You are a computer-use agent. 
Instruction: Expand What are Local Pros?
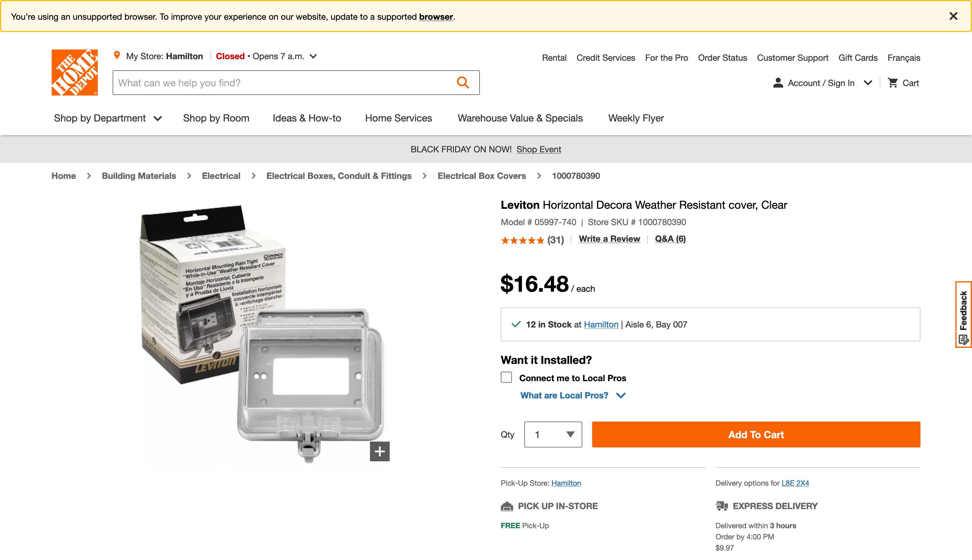coord(573,395)
